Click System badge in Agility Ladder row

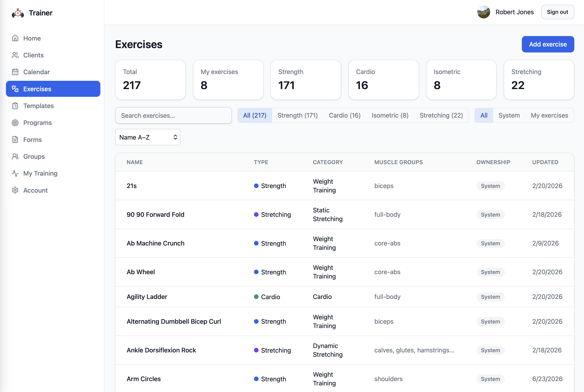[x=490, y=297]
